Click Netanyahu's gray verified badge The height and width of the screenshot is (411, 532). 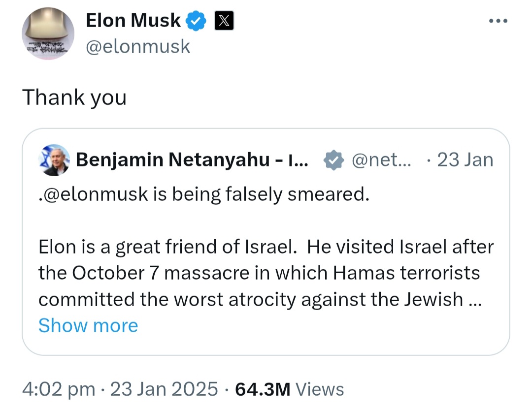click(x=334, y=160)
